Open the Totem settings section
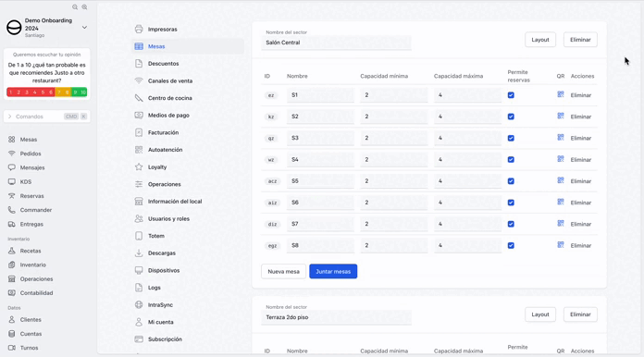Image resolution: width=644 pixels, height=357 pixels. [188, 236]
